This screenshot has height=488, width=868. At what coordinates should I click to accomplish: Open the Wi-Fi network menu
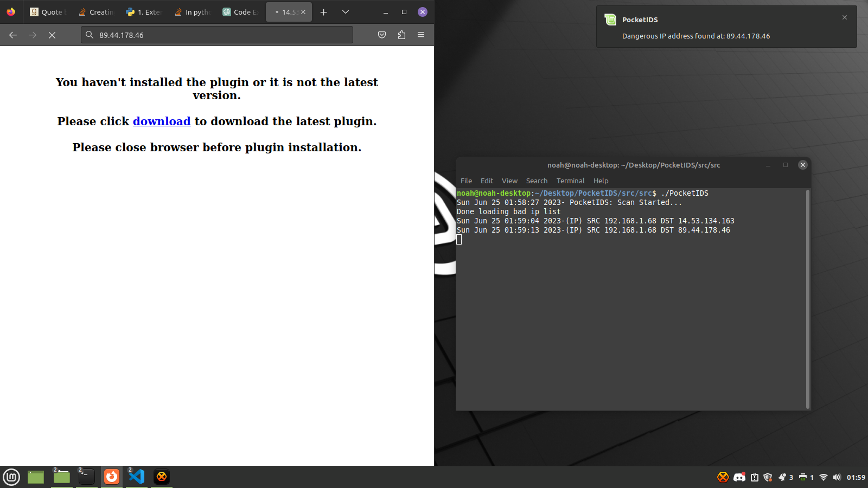(824, 477)
